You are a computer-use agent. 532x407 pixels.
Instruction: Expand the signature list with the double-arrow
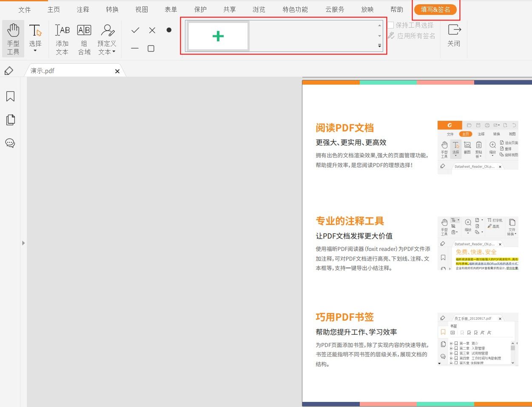tap(378, 46)
